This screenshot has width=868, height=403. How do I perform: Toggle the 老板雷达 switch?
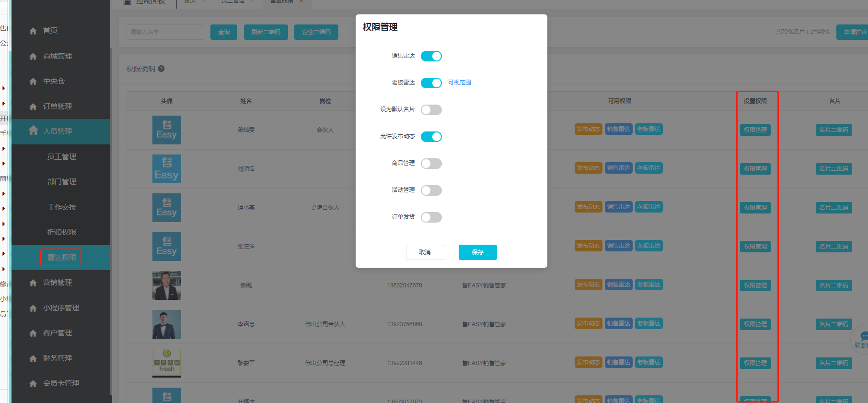[x=431, y=83]
